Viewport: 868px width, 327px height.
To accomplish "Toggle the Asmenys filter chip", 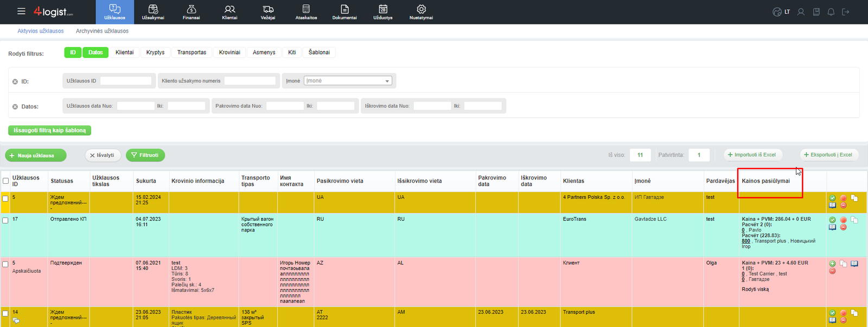I will click(x=264, y=53).
